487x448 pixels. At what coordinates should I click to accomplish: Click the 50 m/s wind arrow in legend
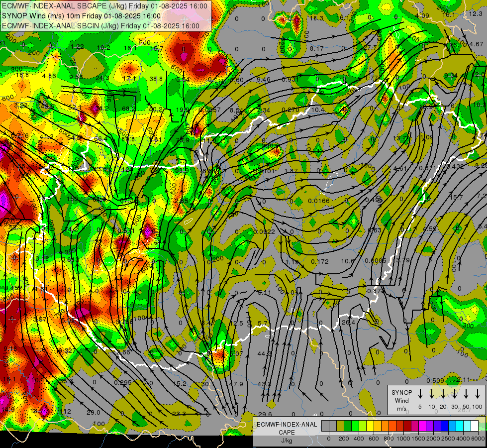[x=466, y=393]
